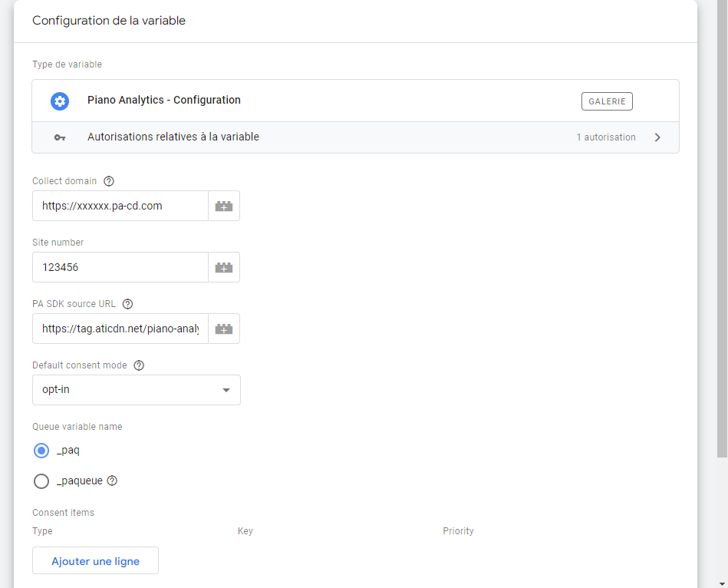This screenshot has height=588, width=728.
Task: Add a consent item with Ajouter une ligne
Action: (94, 560)
